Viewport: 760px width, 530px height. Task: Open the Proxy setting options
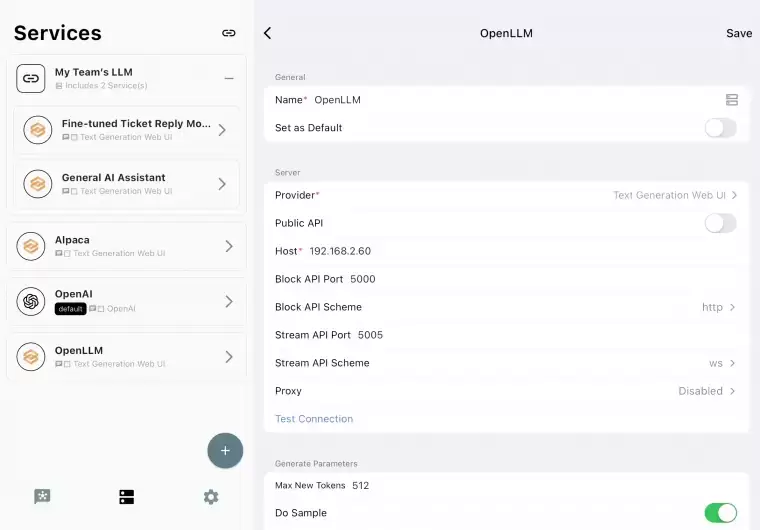click(x=706, y=391)
